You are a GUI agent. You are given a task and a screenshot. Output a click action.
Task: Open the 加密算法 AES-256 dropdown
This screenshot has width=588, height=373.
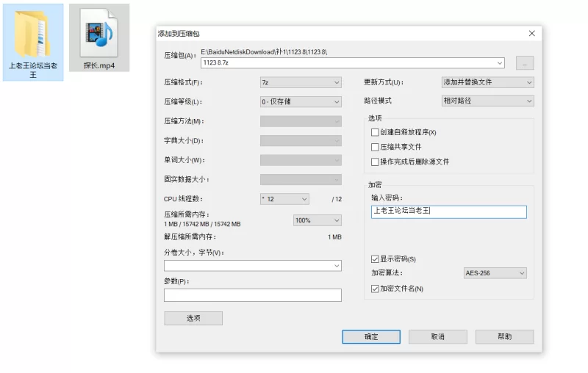point(495,273)
